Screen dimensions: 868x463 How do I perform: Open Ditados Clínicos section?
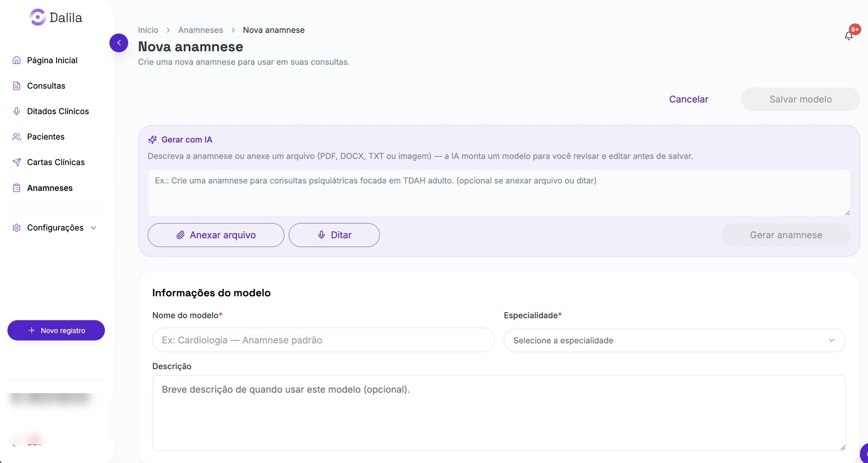coord(58,111)
